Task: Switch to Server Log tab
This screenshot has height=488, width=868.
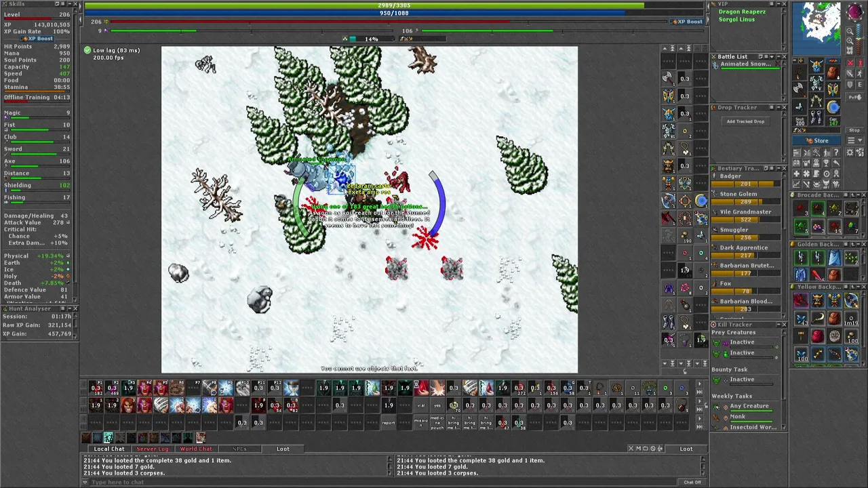Action: tap(153, 449)
